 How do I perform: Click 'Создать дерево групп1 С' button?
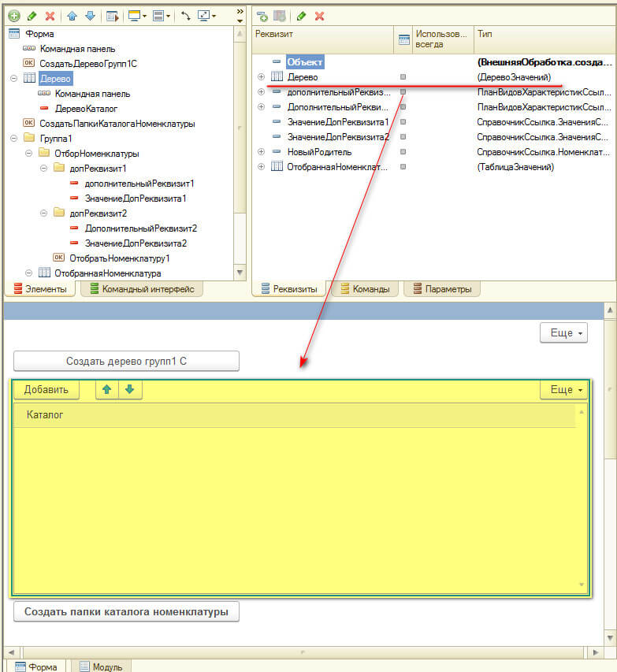point(126,361)
